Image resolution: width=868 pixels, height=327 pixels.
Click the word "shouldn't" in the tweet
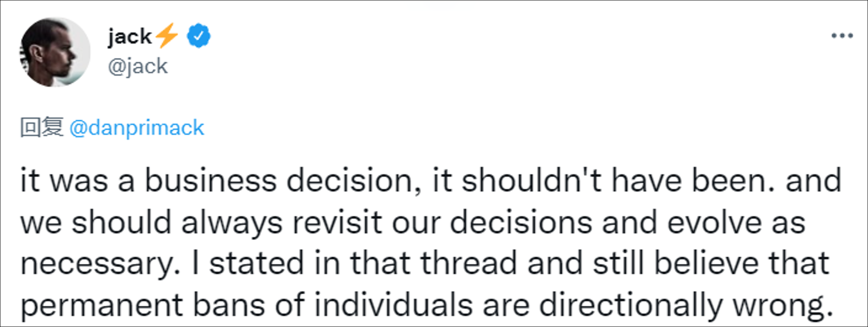pyautogui.click(x=532, y=181)
